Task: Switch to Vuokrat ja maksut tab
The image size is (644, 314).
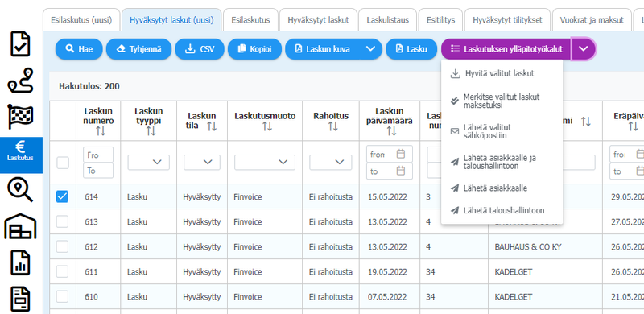Action: (591, 20)
